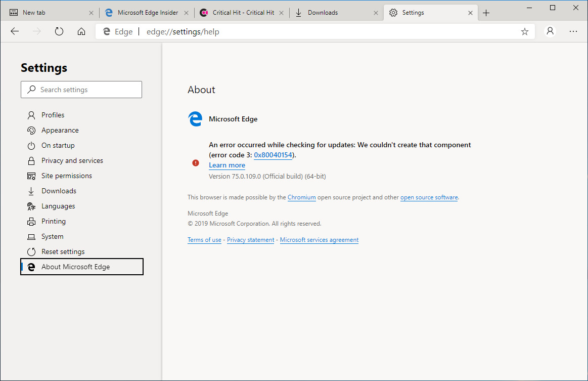Open Site permissions settings

66,176
